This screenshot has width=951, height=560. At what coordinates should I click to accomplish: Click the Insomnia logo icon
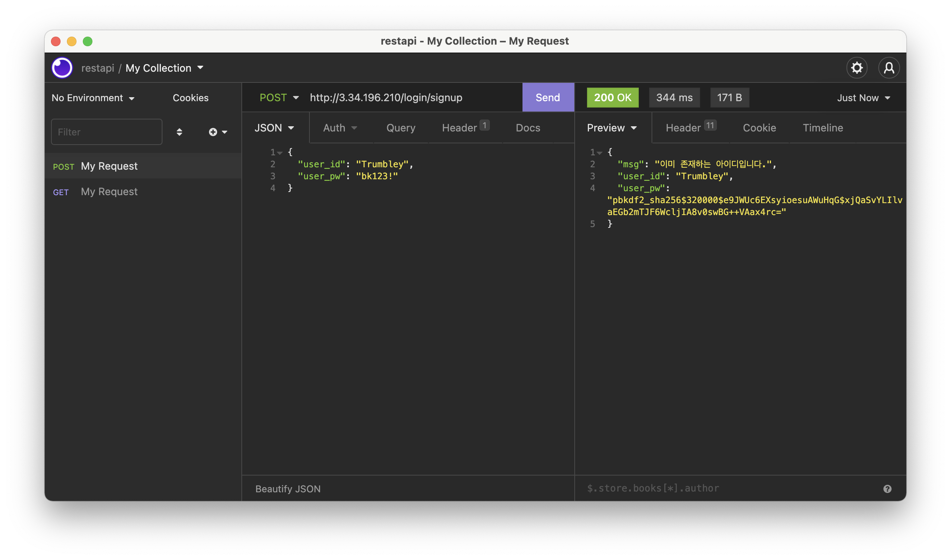[62, 68]
